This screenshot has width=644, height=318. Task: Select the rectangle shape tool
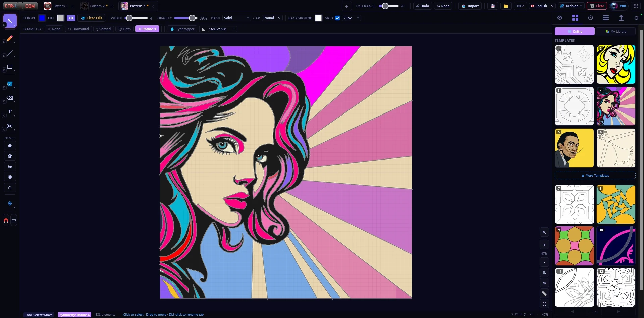tap(10, 67)
